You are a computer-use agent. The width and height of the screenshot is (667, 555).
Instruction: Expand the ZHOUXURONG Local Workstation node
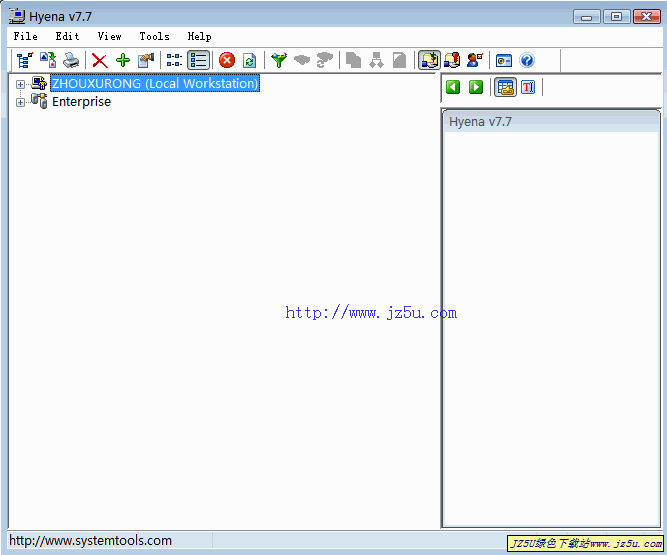(20, 84)
